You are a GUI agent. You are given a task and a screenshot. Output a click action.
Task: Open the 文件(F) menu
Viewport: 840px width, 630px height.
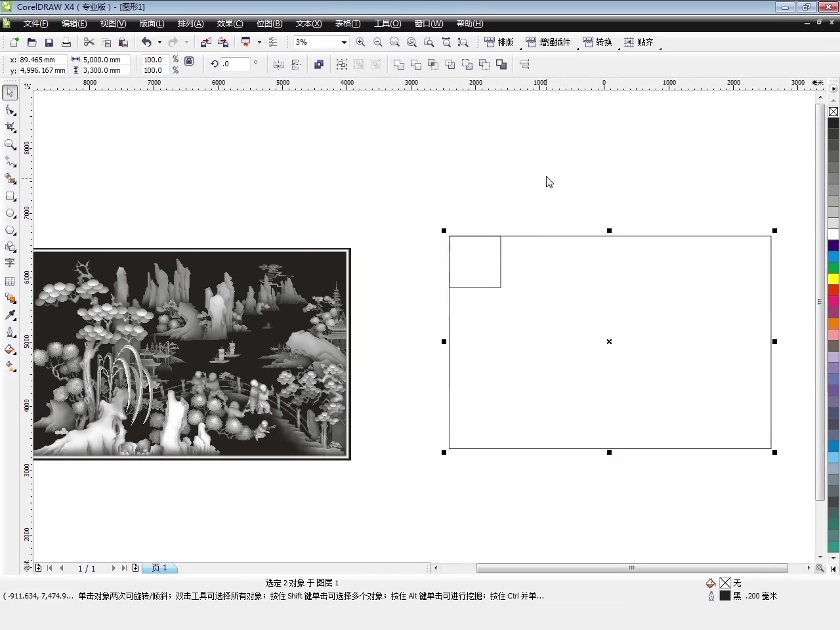[x=35, y=24]
